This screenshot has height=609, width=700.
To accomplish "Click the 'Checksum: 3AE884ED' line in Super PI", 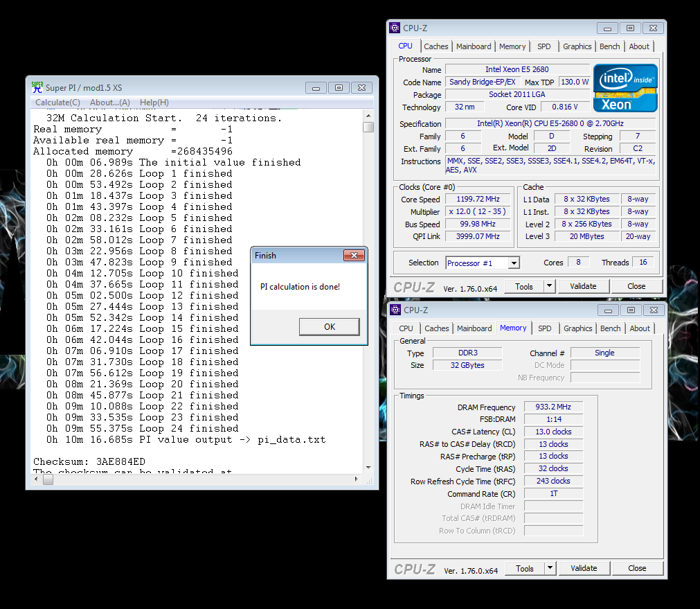I will 89,461.
